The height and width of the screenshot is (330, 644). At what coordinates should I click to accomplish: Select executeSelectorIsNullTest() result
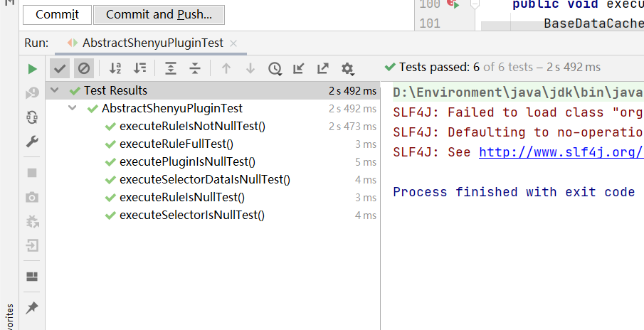click(x=192, y=215)
